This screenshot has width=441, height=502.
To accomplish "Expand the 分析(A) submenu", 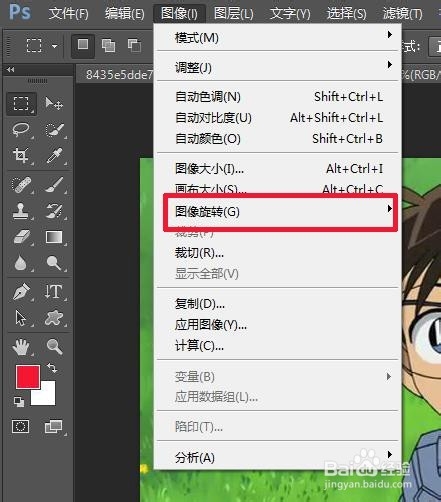I will pos(277,457).
